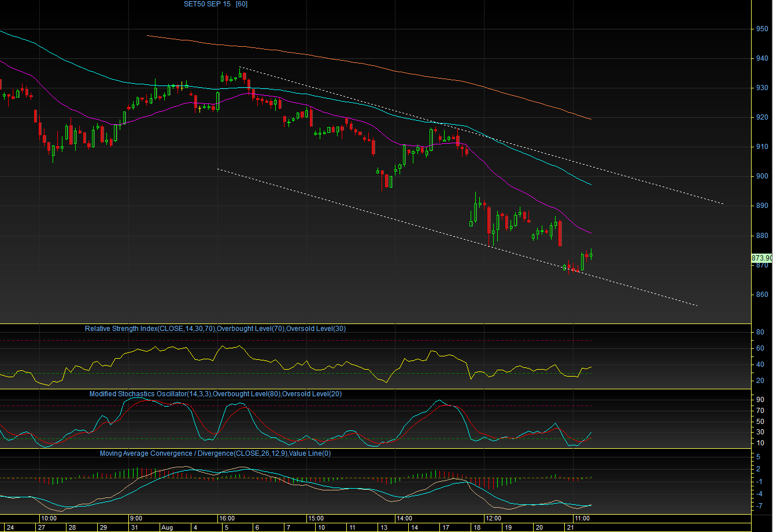Image resolution: width=773 pixels, height=532 pixels.
Task: Click the 50 level on Stochastics axis
Action: [760, 421]
